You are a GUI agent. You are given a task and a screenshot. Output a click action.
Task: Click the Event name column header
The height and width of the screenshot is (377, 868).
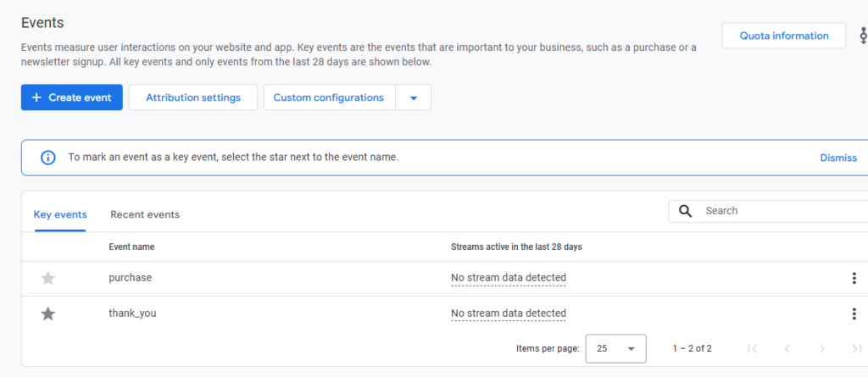coord(131,247)
